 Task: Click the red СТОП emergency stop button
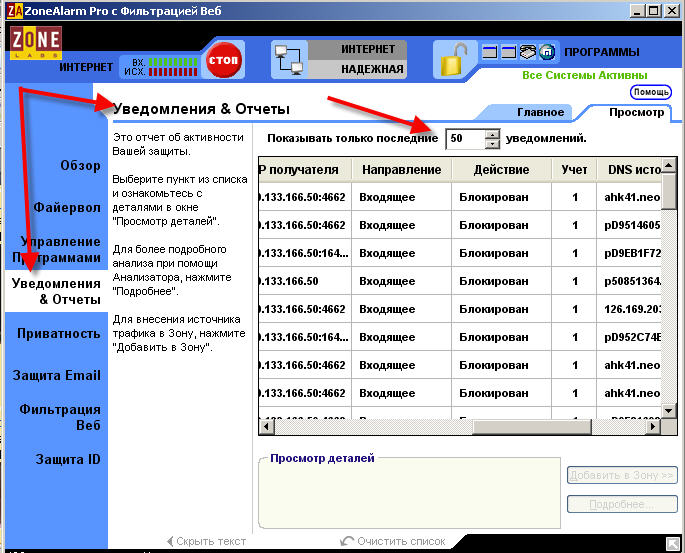[x=224, y=60]
